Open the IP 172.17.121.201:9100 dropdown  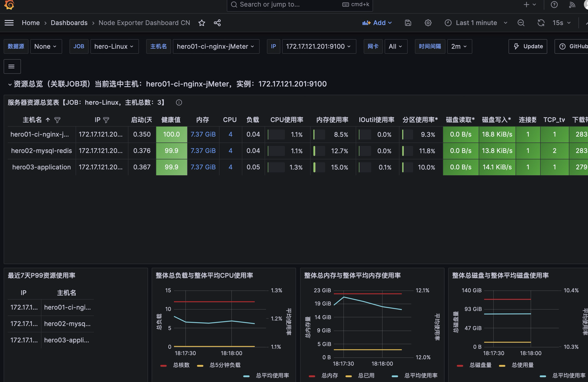pos(319,46)
